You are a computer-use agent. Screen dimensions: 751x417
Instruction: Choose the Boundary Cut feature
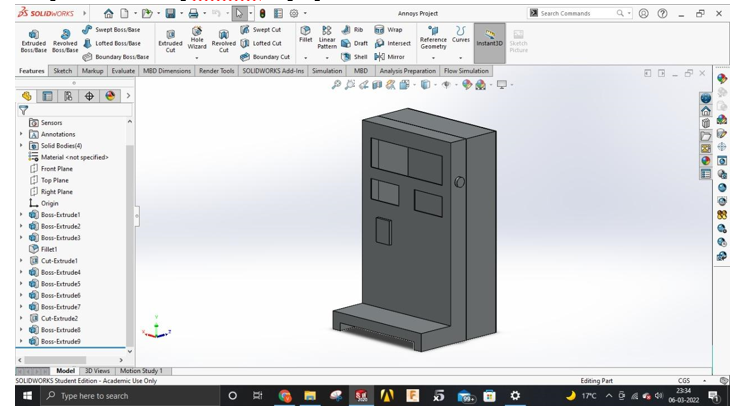click(265, 56)
